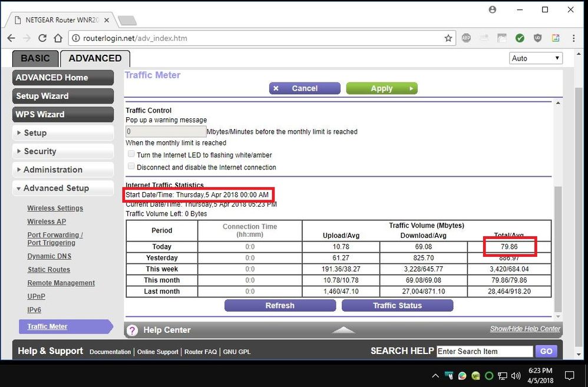Click the Enter Search Item help field
This screenshot has height=387, width=588.
(x=484, y=351)
